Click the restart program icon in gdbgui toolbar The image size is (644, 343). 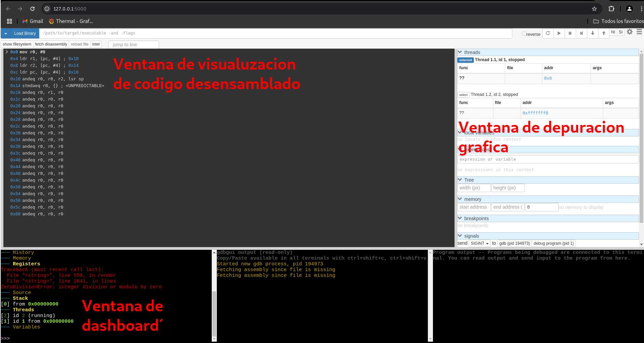(x=548, y=33)
